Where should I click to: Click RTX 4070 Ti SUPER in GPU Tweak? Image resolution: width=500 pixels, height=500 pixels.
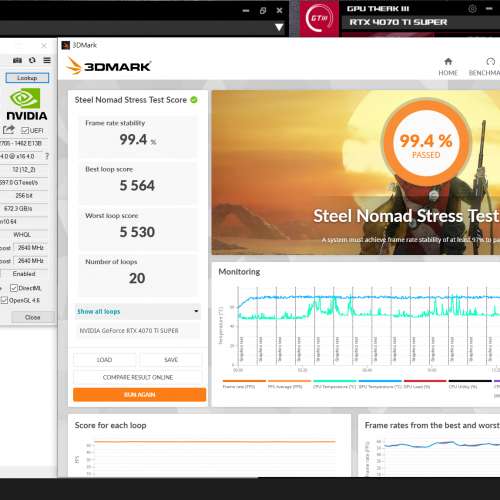[398, 22]
